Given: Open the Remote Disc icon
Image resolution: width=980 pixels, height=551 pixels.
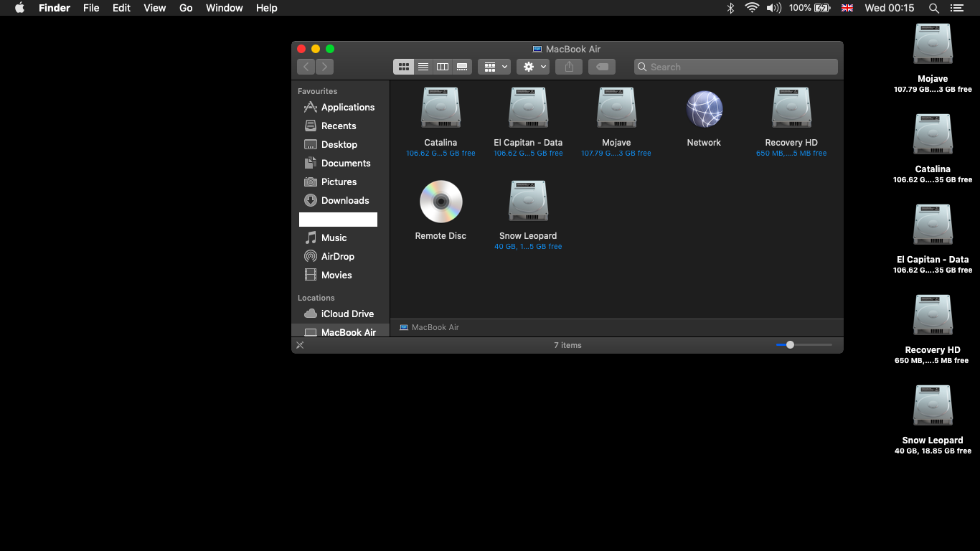Looking at the screenshot, I should pos(440,202).
